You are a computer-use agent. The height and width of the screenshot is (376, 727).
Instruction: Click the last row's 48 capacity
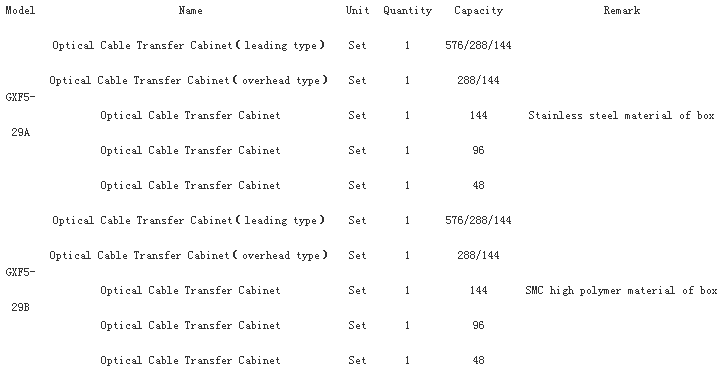(x=478, y=360)
